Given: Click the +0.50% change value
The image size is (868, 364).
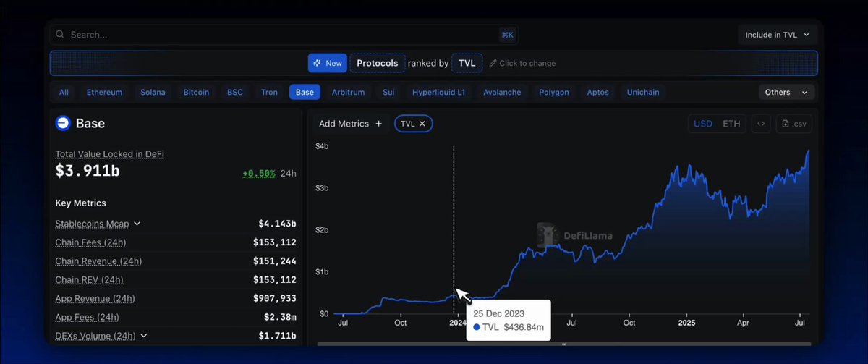Looking at the screenshot, I should click(x=258, y=174).
